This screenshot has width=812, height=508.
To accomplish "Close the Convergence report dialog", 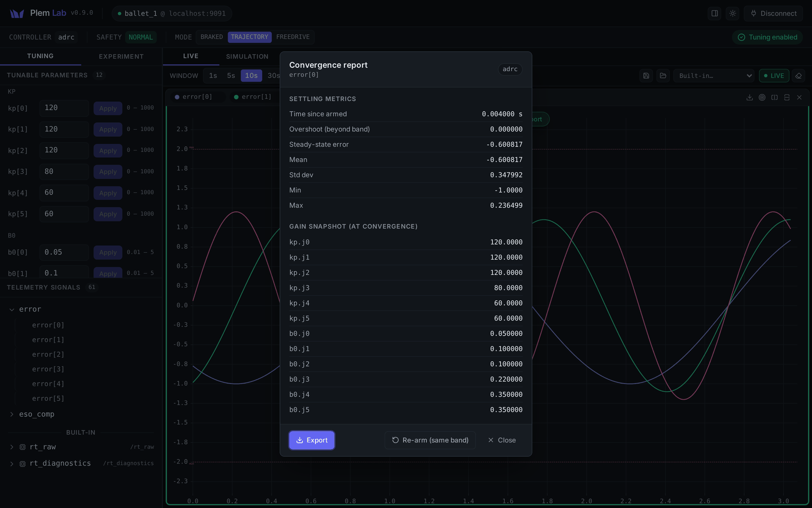I will click(502, 440).
